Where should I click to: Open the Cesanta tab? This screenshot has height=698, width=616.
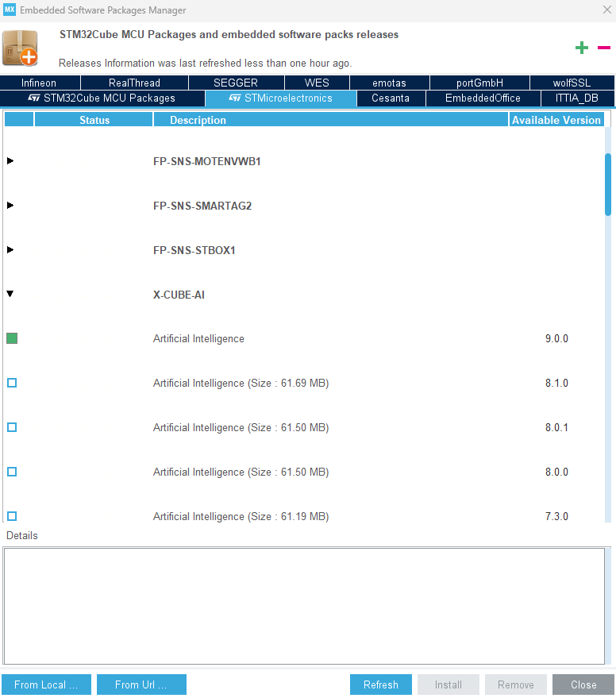(391, 98)
